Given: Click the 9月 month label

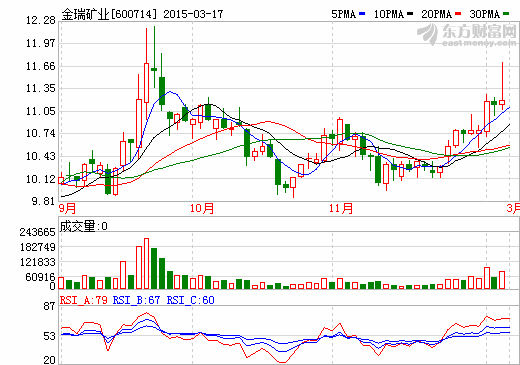Looking at the screenshot, I should (68, 208).
